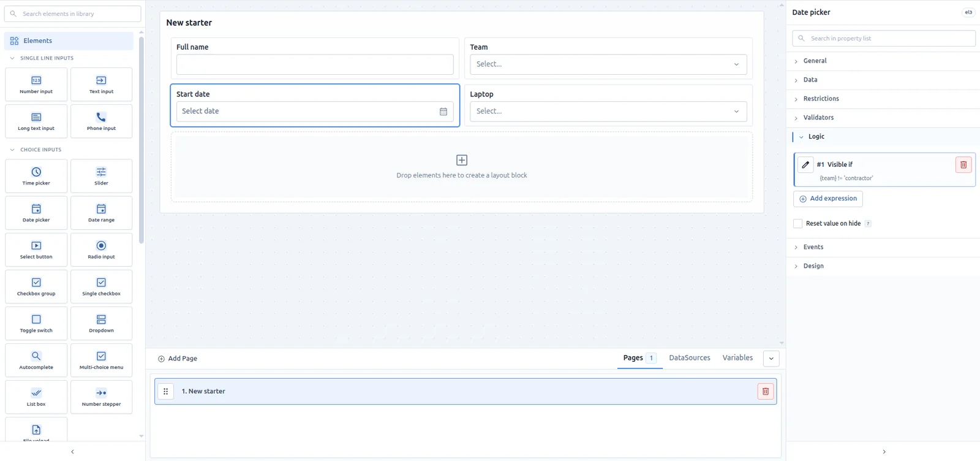Add a Toggle switch element
Viewport: 980px width, 461px height.
click(x=36, y=323)
